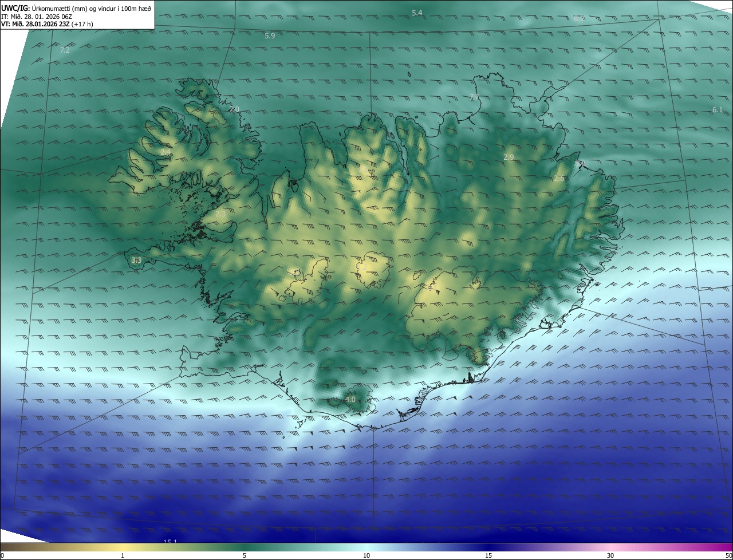
Task: Select the IT line "Mið. 28. 01. 2026 06Z"
Action: (42, 16)
